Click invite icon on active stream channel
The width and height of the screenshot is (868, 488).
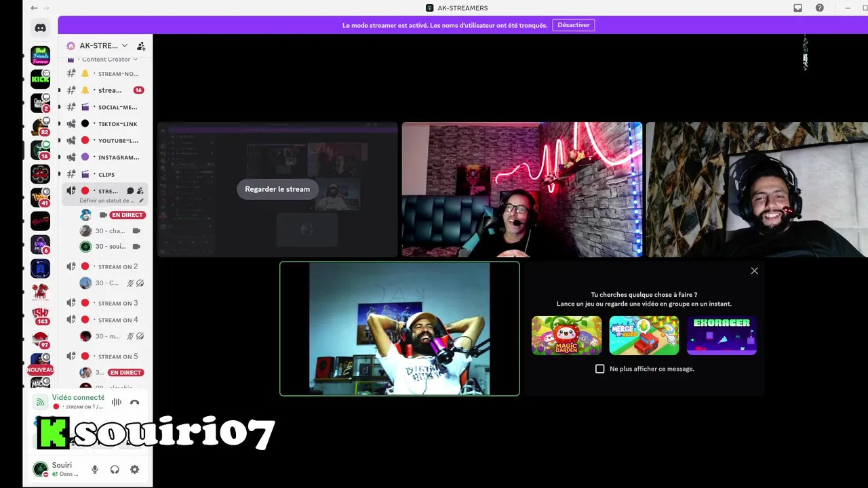[140, 191]
